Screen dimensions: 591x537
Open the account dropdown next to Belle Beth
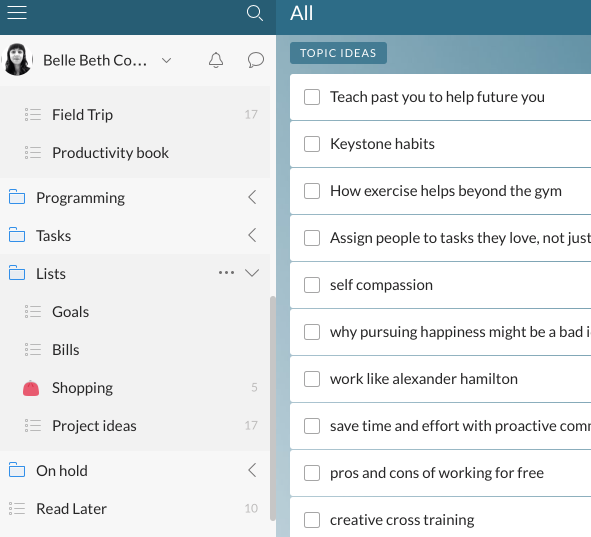tap(166, 60)
